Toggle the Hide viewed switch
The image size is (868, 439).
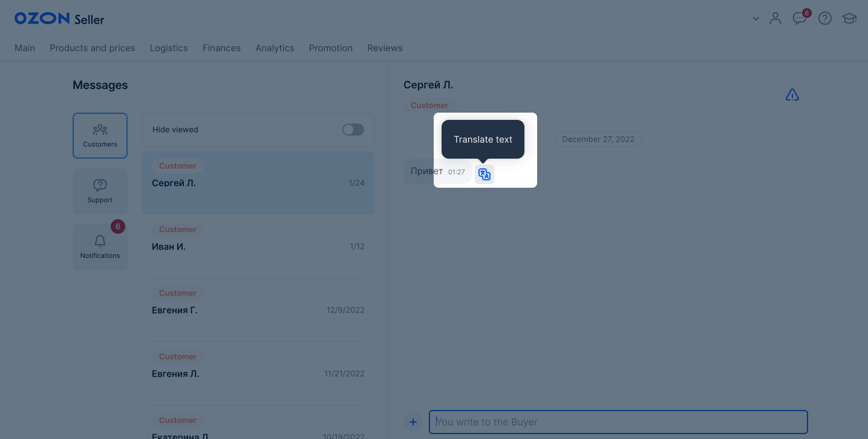353,130
